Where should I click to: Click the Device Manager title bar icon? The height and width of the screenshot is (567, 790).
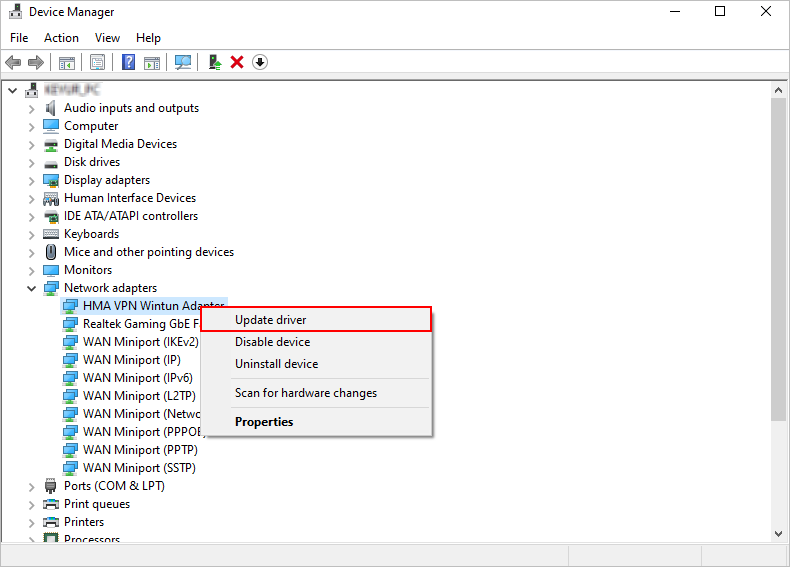point(15,12)
